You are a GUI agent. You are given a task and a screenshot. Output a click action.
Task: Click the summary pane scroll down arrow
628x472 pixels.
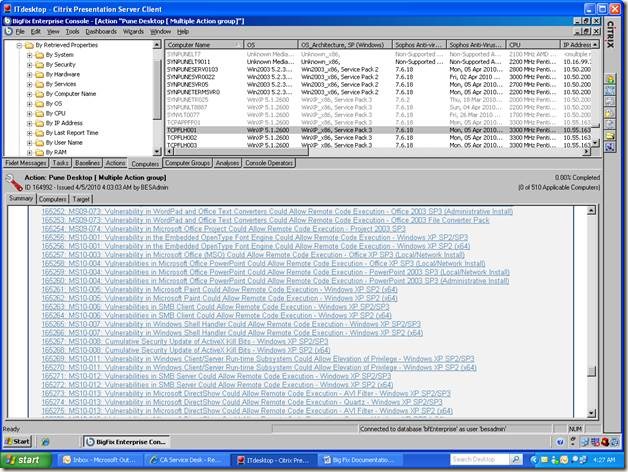pos(591,413)
